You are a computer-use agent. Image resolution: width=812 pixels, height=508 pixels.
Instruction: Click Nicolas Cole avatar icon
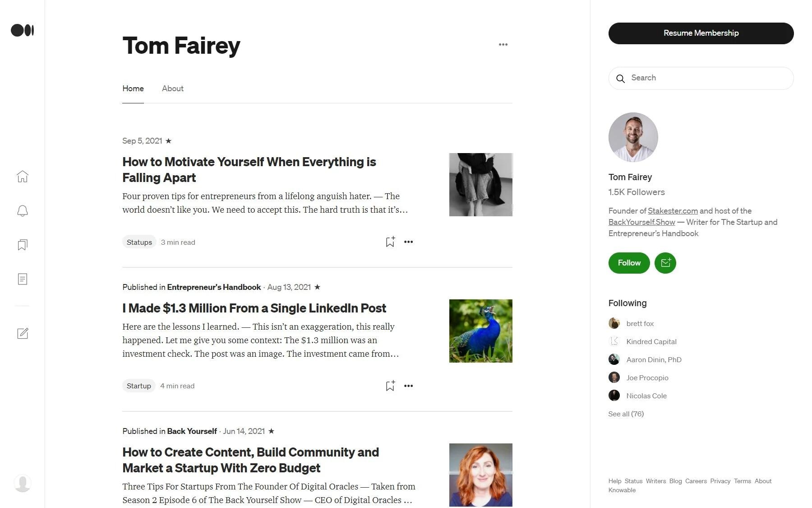pos(614,396)
